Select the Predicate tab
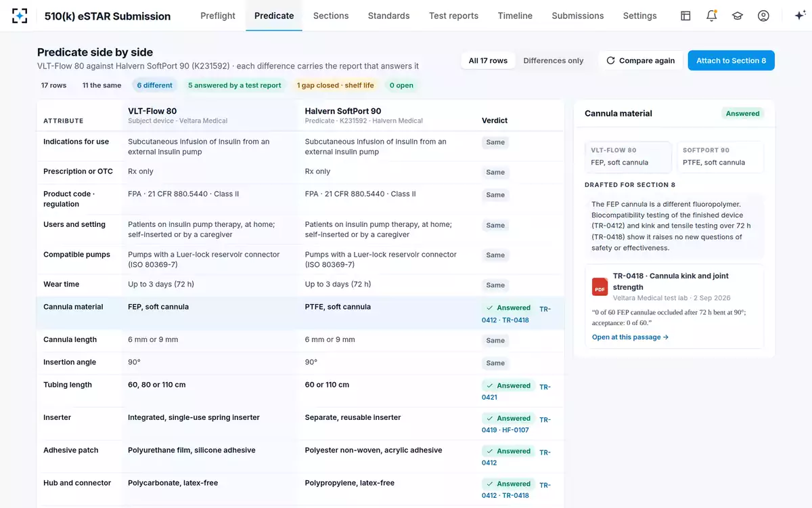Viewport: 812px width, 508px height. [x=274, y=16]
